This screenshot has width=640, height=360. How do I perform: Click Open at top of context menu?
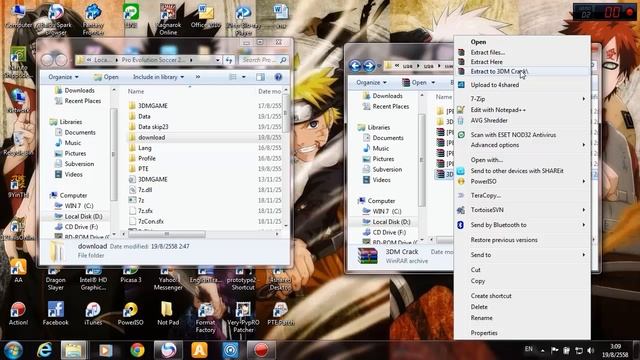pyautogui.click(x=478, y=42)
